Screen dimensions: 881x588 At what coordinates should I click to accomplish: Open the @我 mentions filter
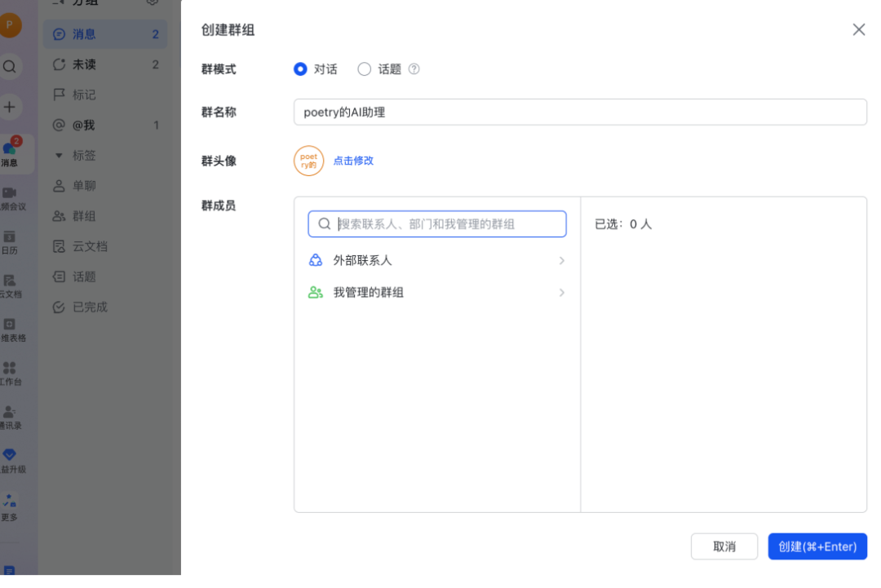pyautogui.click(x=105, y=126)
